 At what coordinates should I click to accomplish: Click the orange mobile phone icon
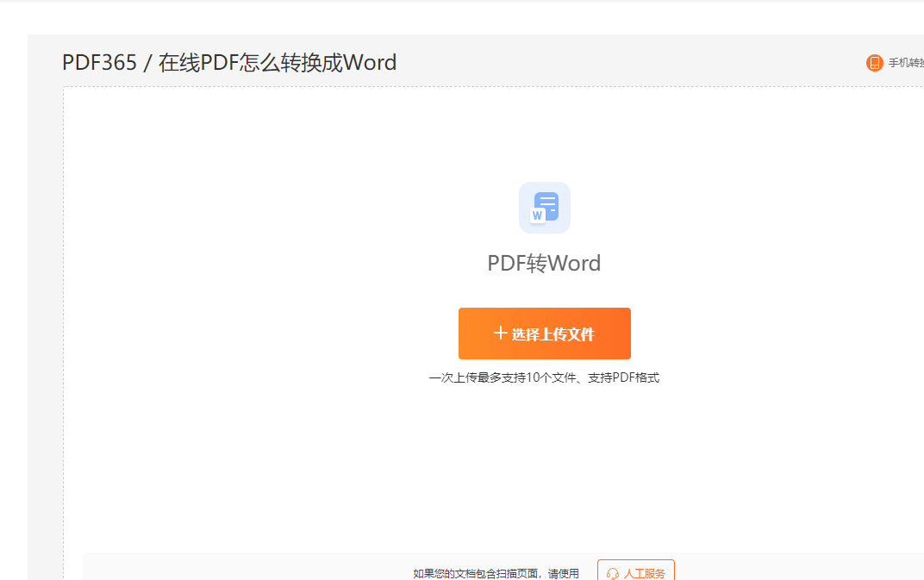(875, 62)
